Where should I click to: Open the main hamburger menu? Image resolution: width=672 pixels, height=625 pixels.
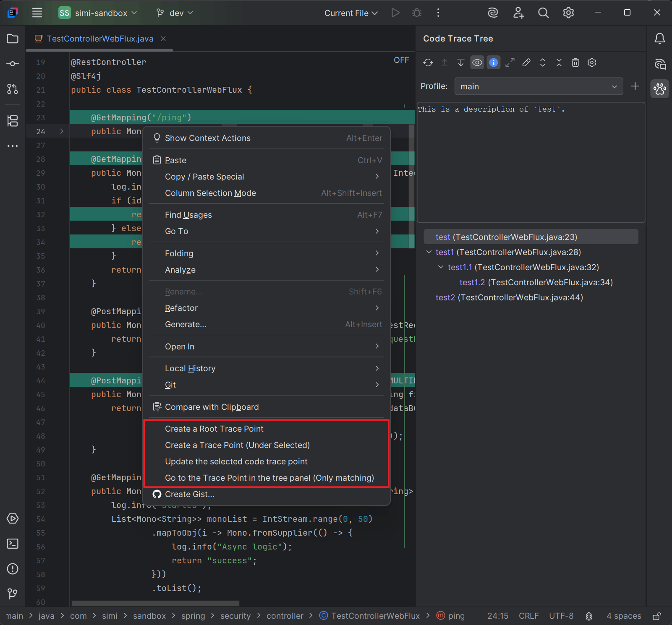coord(37,13)
